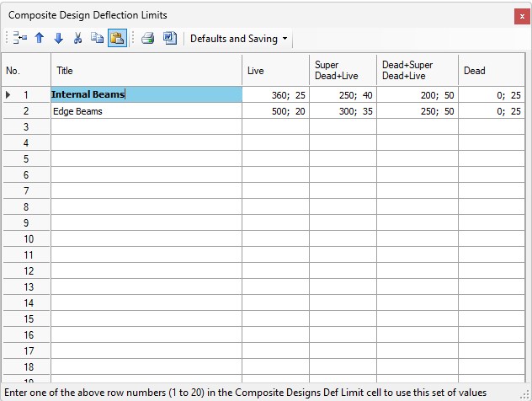Click the insert row toolbar icon
Image resolution: width=532 pixels, height=401 pixels.
click(x=20, y=38)
